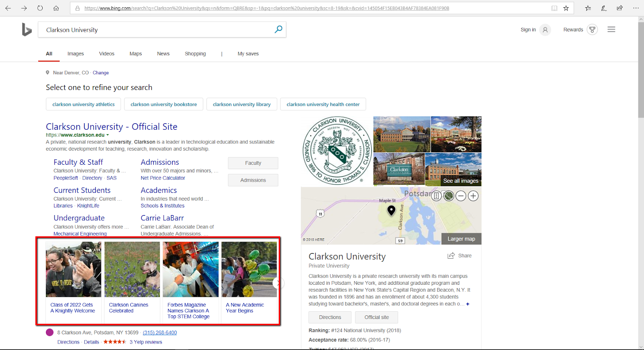Open the Current Students sitelink

(x=82, y=190)
